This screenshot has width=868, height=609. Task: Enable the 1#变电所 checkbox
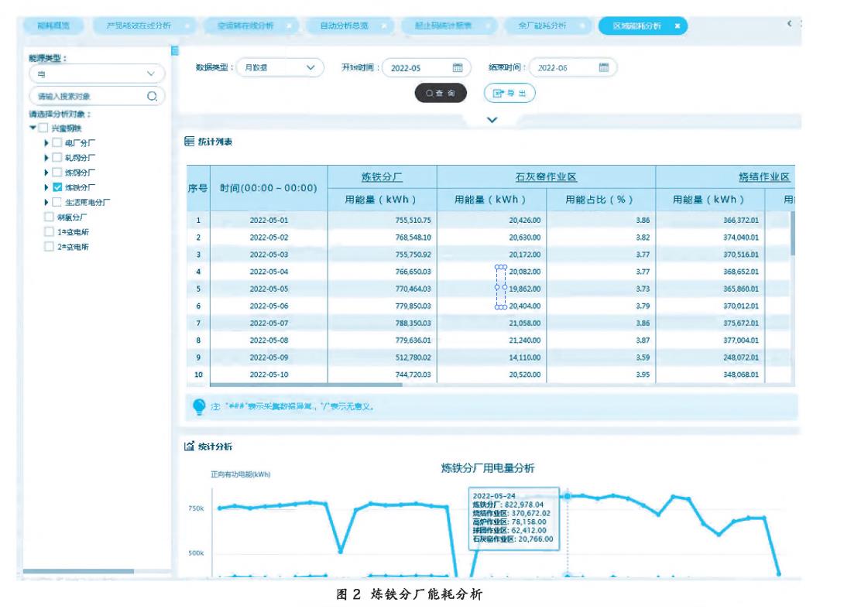pos(50,231)
